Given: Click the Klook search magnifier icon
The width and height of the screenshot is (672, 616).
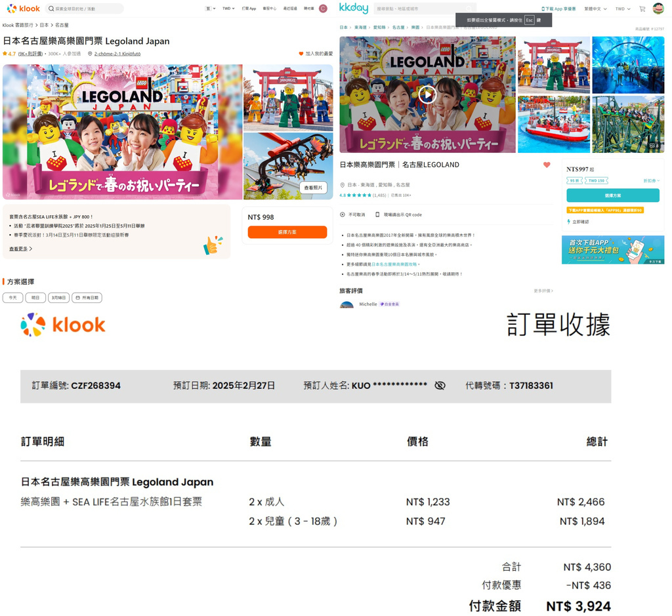Looking at the screenshot, I should [51, 9].
